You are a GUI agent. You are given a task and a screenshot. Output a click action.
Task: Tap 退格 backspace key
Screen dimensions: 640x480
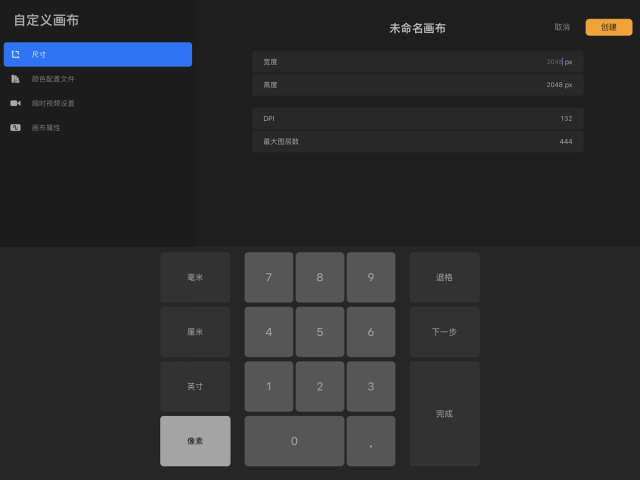pyautogui.click(x=444, y=277)
